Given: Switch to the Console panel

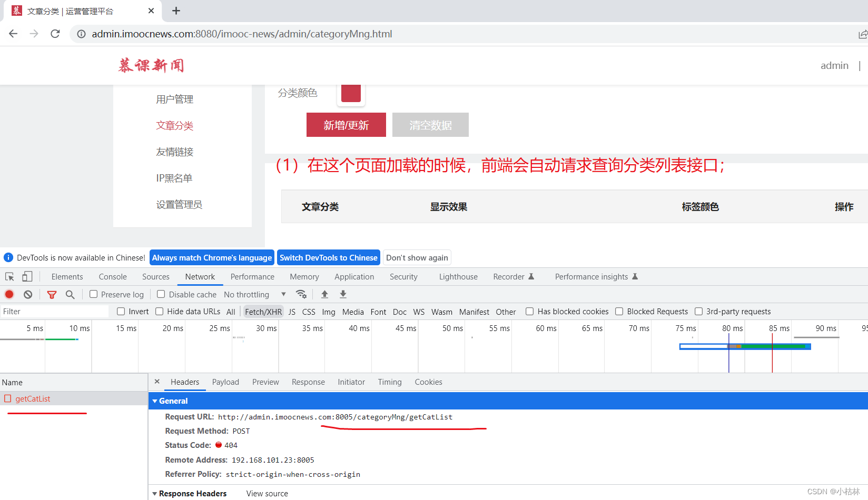Looking at the screenshot, I should [112, 276].
